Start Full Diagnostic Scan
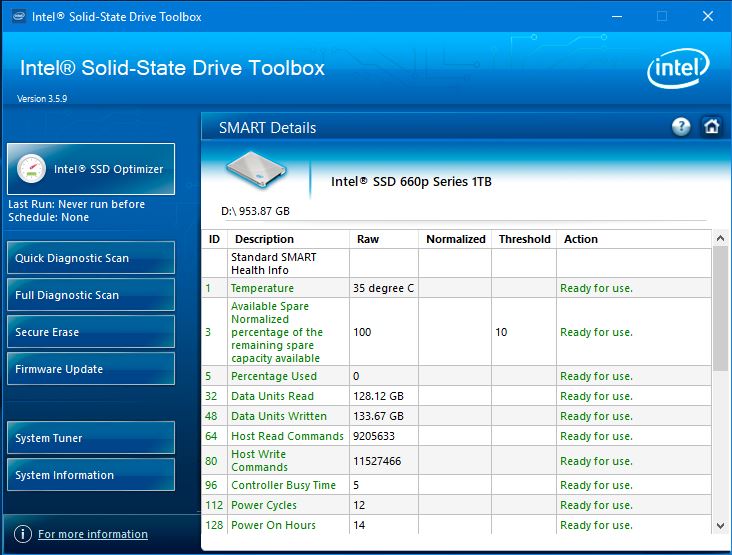 coord(91,295)
